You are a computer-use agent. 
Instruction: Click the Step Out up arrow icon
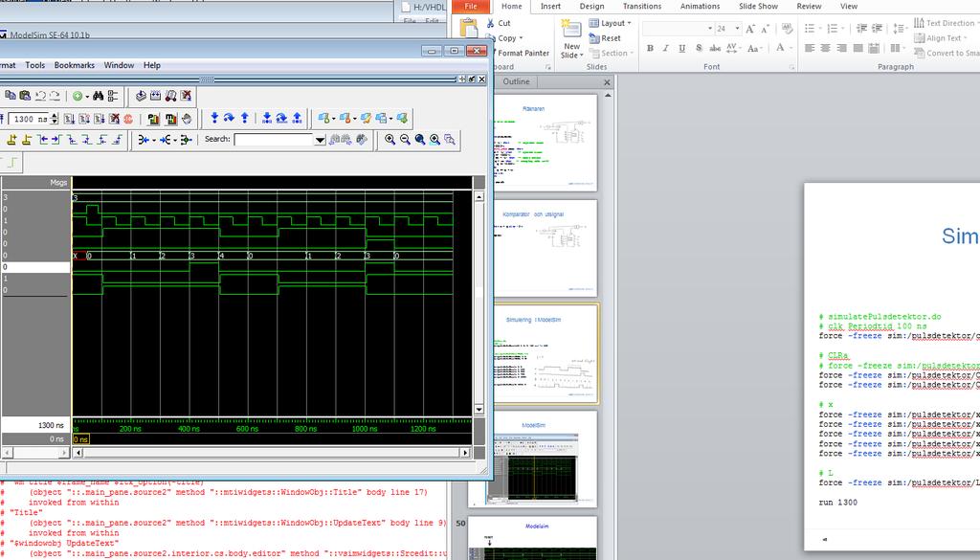coord(245,118)
